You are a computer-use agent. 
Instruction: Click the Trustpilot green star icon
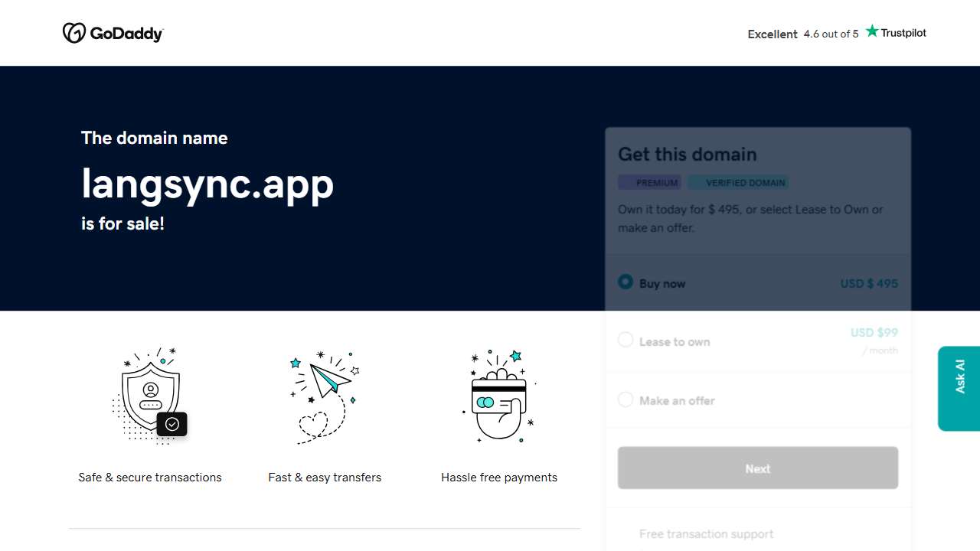(x=872, y=31)
